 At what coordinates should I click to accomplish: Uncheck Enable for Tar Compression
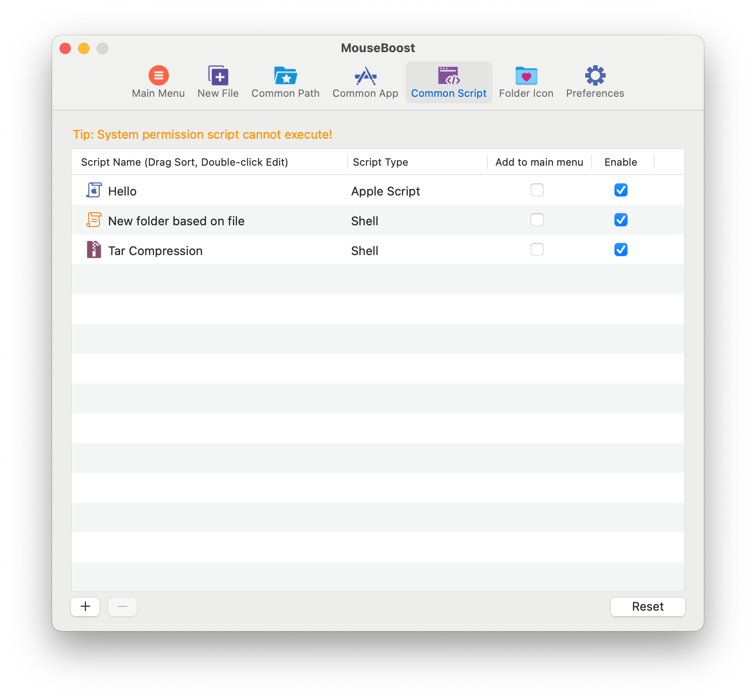621,249
